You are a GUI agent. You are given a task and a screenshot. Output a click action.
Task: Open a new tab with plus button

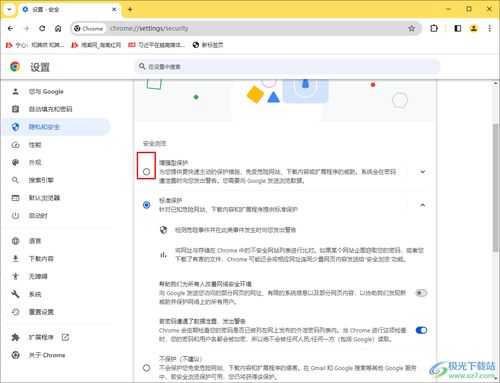coord(130,9)
